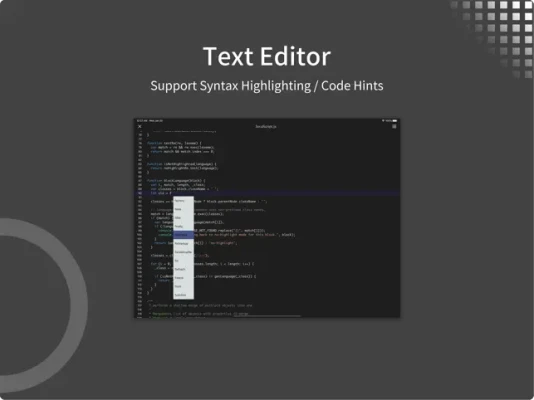
Task: Click the horizontal scrollbar at editor bottom
Action: coord(267,316)
